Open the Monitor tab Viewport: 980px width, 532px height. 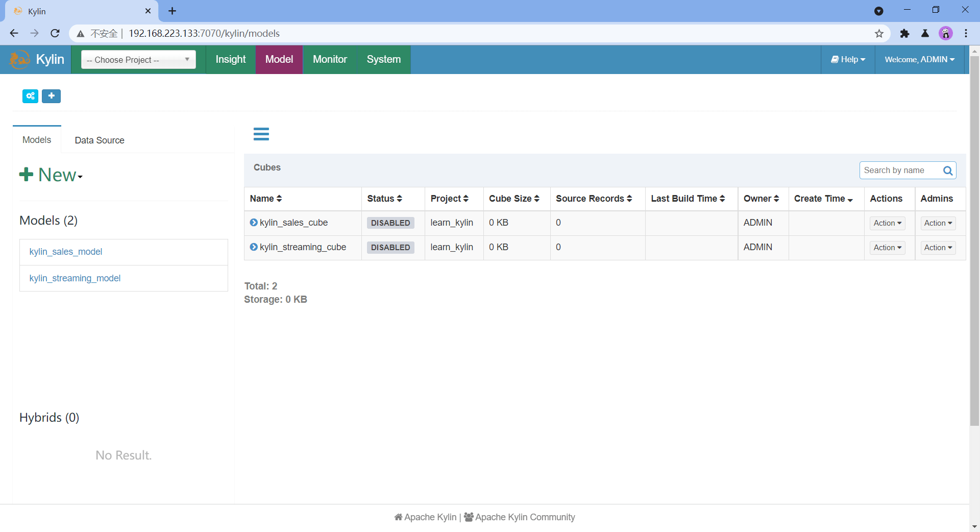(330, 60)
